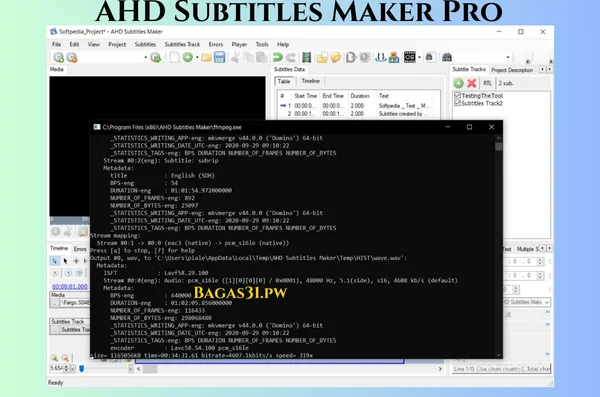The width and height of the screenshot is (600, 397).
Task: Click the highlighted selection tool icon in timeline toolbar
Action: (x=55, y=261)
